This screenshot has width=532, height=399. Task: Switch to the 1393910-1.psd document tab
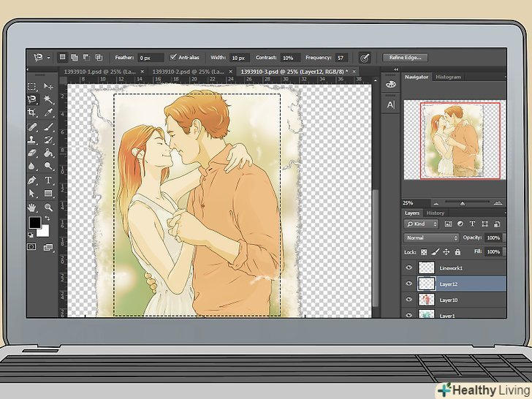[99, 72]
